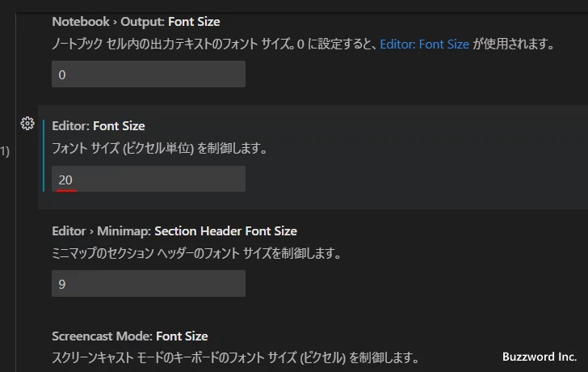Select the Editor: Font Size setting title
The image size is (588, 372).
99,126
